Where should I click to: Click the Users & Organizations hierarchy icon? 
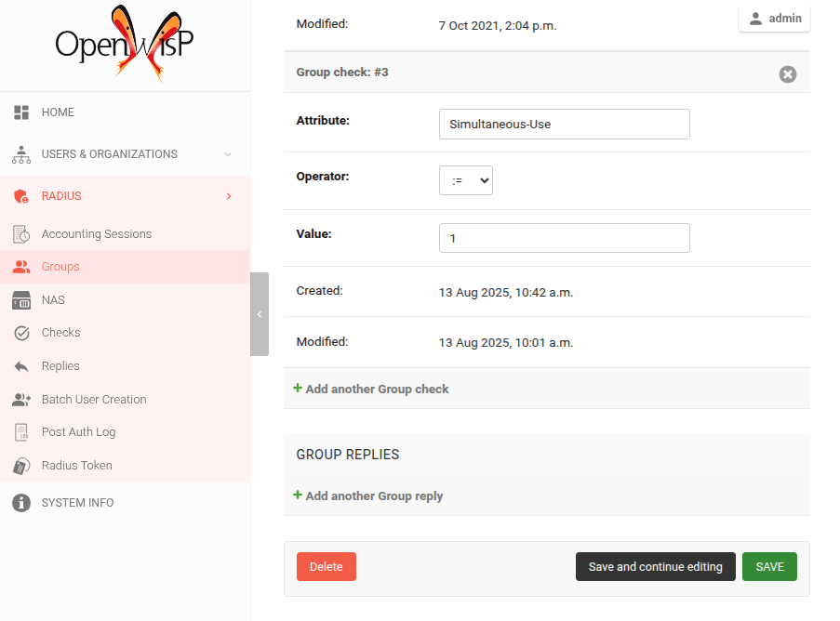[x=21, y=154]
